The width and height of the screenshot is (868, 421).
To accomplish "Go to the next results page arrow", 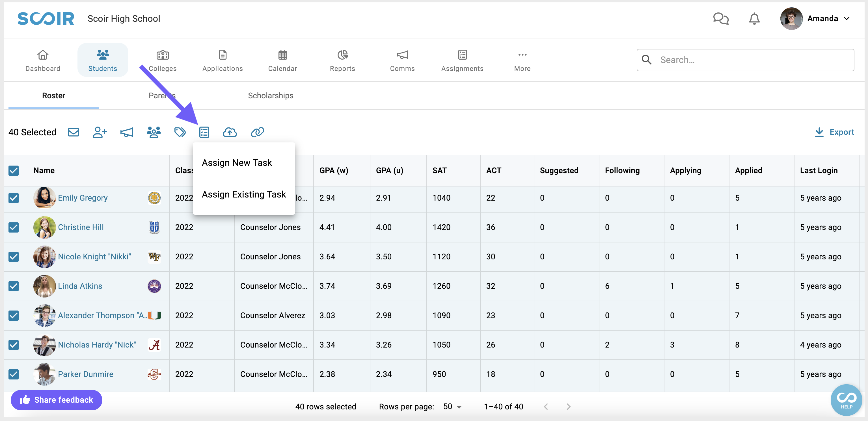I will click(x=569, y=407).
